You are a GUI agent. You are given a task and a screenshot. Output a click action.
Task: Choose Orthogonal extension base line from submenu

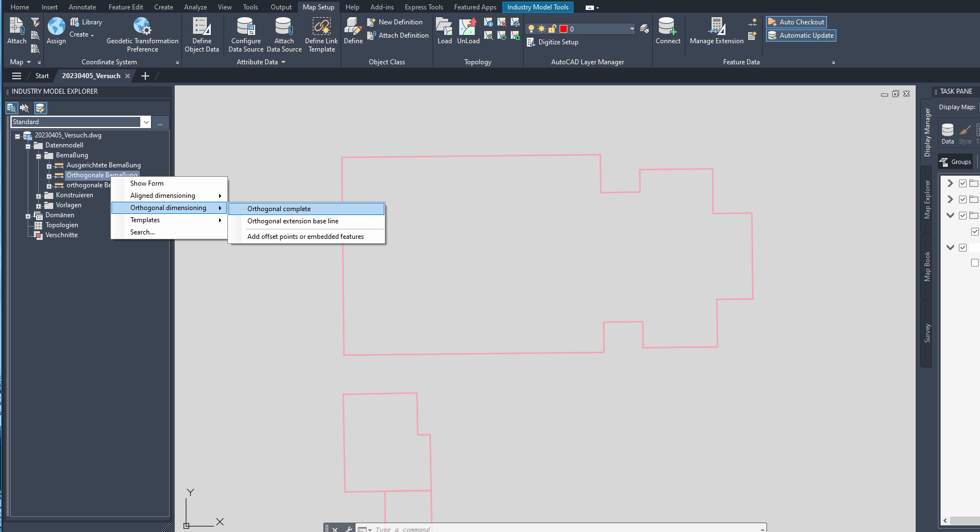293,221
